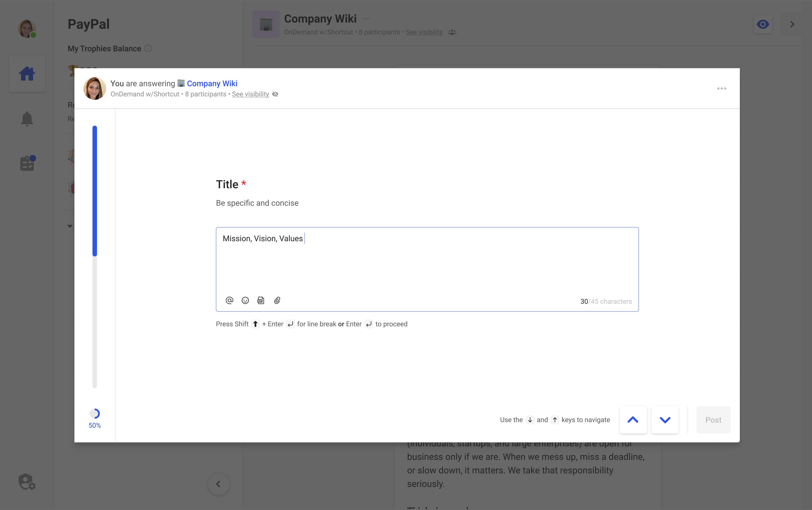The width and height of the screenshot is (812, 510).
Task: Click the "Be specific and concise" hint
Action: [x=257, y=203]
